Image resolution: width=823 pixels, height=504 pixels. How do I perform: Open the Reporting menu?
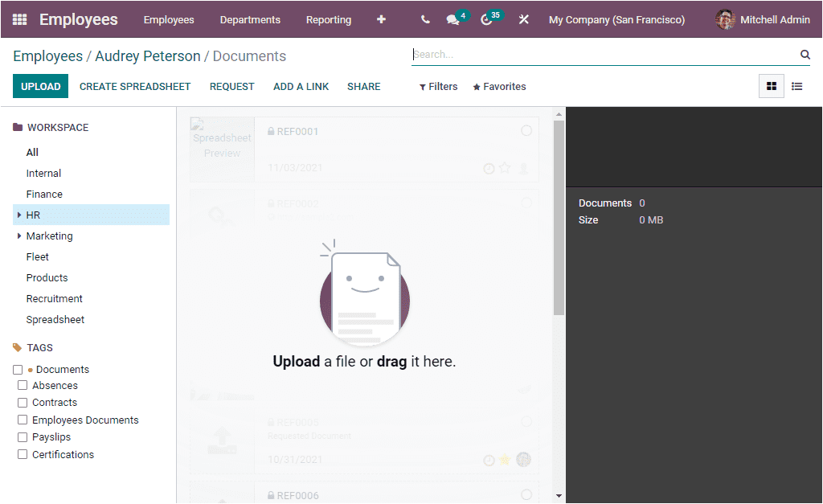(x=329, y=19)
